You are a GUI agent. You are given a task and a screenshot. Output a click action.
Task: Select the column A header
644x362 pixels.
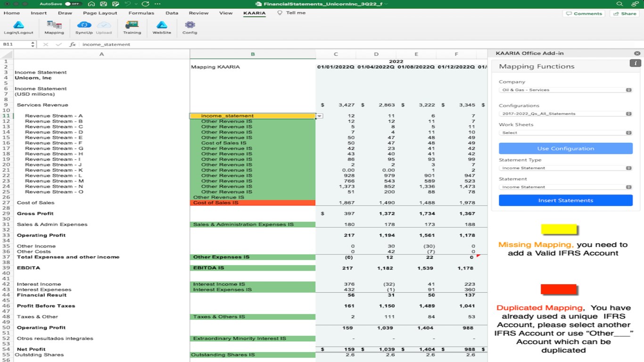point(102,54)
